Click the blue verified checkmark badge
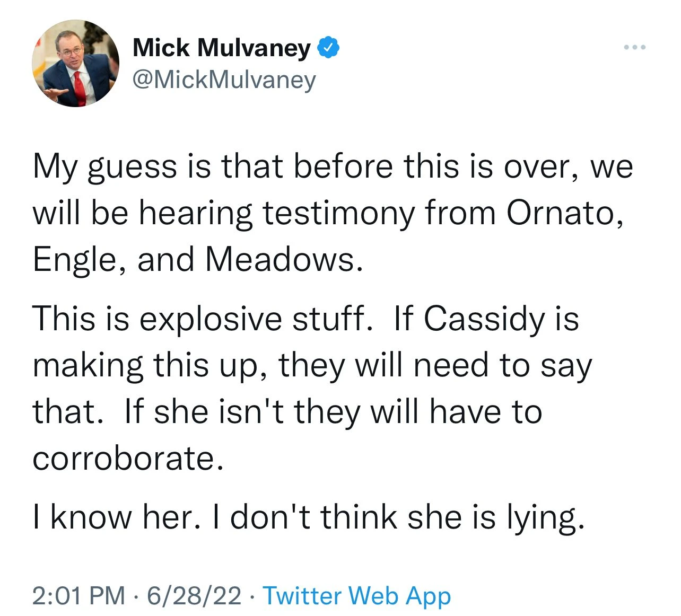This screenshot has height=616, width=681. [329, 48]
